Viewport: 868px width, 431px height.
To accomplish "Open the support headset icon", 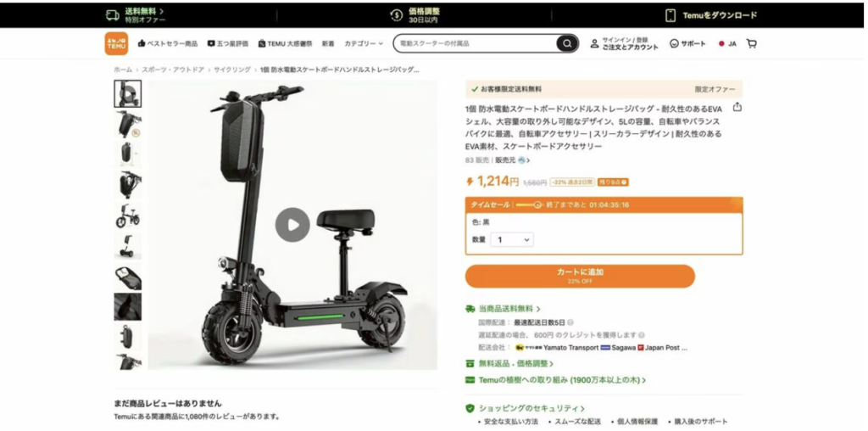I will tap(674, 43).
